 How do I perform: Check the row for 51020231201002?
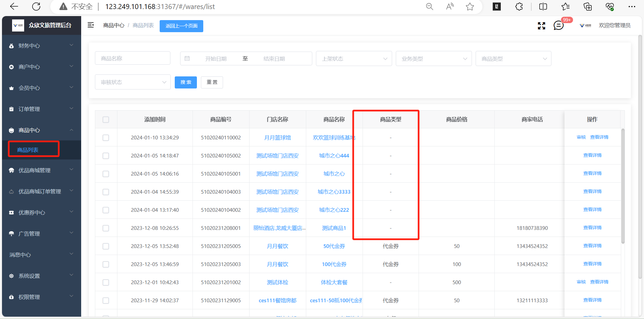pos(106,282)
